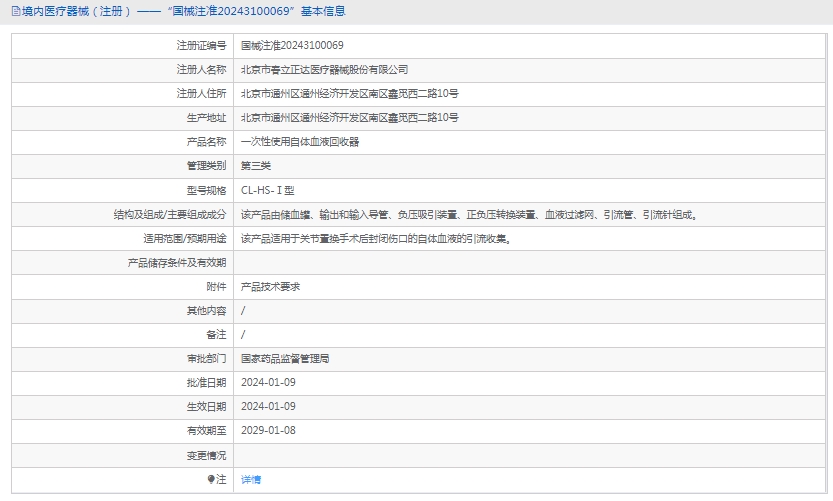Select the management category value 第三类

pos(256,166)
